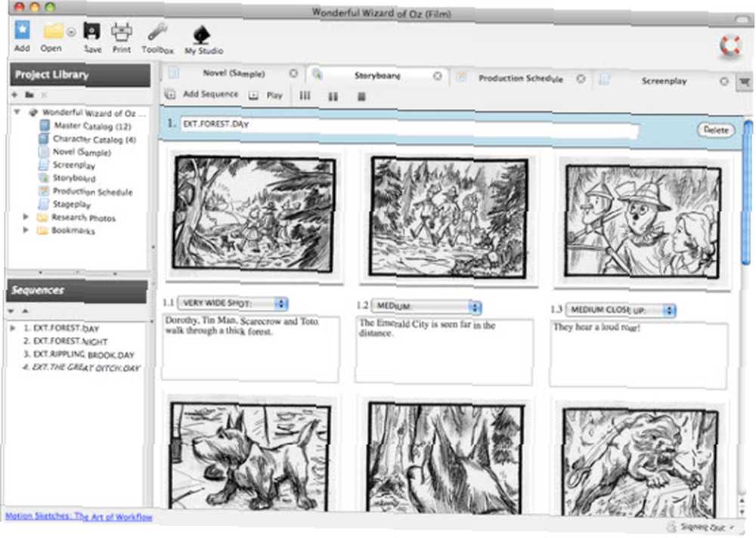
Task: Click the Sequences panel up arrow
Action: pos(25,311)
